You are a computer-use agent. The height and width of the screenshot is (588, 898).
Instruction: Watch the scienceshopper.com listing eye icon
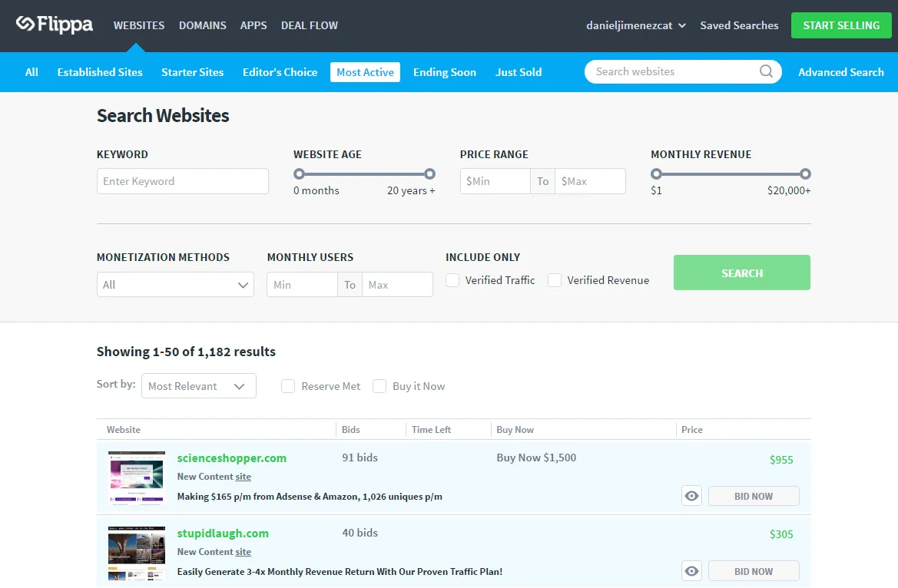(x=692, y=496)
